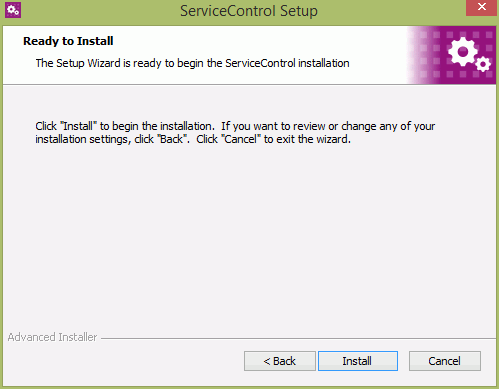Cancel the setup wizard
The image size is (499, 389).
pos(445,361)
